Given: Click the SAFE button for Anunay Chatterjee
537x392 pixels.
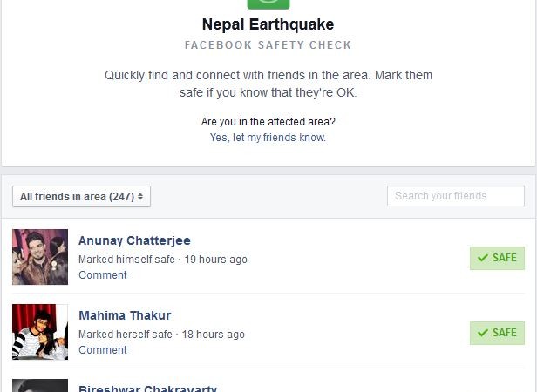Looking at the screenshot, I should pos(497,258).
